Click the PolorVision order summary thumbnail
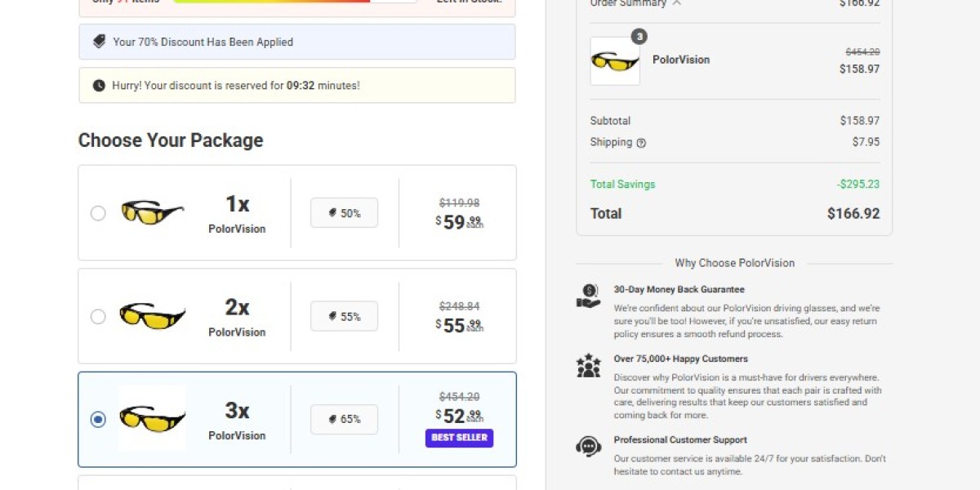The image size is (980, 490). coord(615,61)
